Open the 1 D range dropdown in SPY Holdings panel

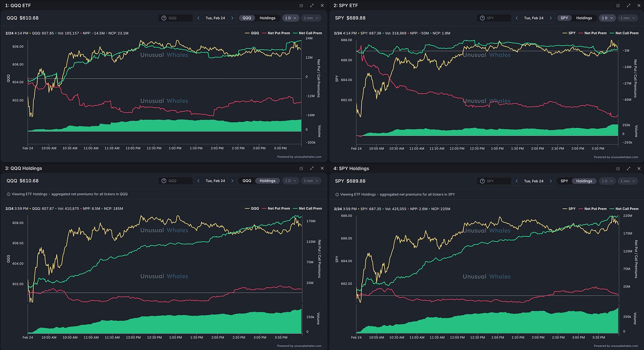point(608,181)
